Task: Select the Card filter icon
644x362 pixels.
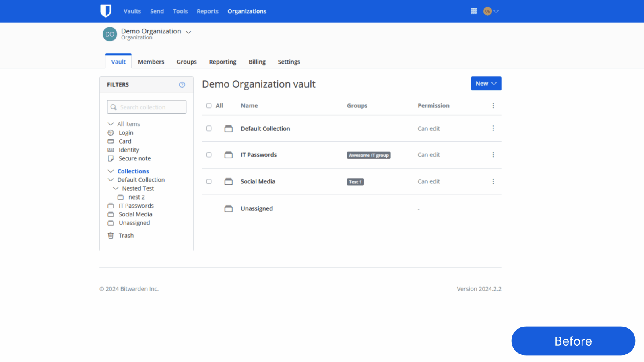Action: click(111, 141)
